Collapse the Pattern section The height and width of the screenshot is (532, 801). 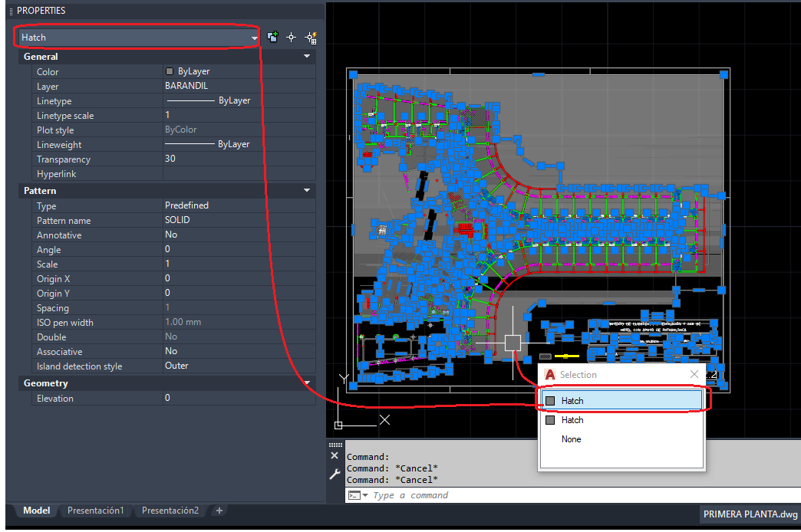306,190
